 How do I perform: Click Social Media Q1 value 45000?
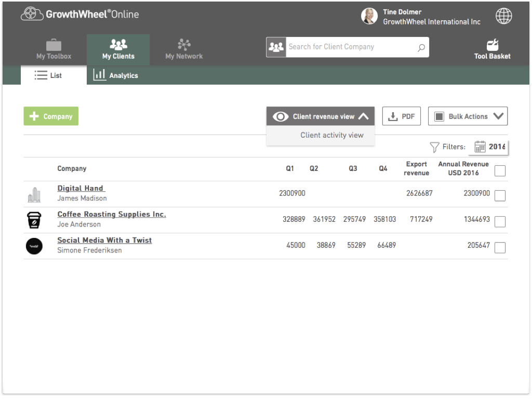click(x=296, y=245)
